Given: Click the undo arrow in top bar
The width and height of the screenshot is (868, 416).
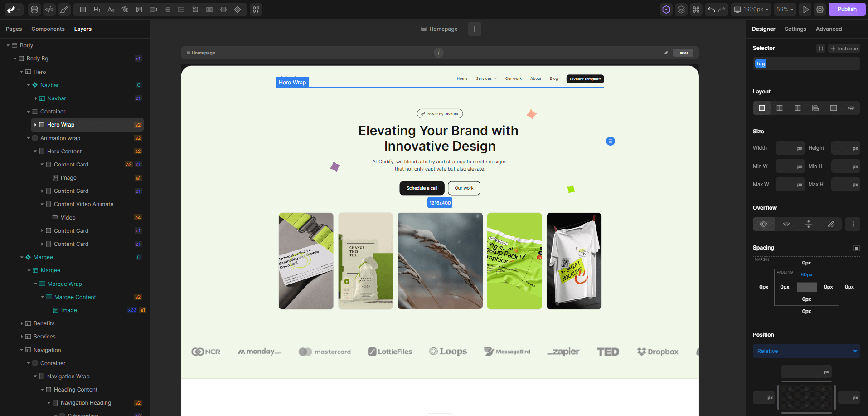Looking at the screenshot, I should (x=712, y=10).
